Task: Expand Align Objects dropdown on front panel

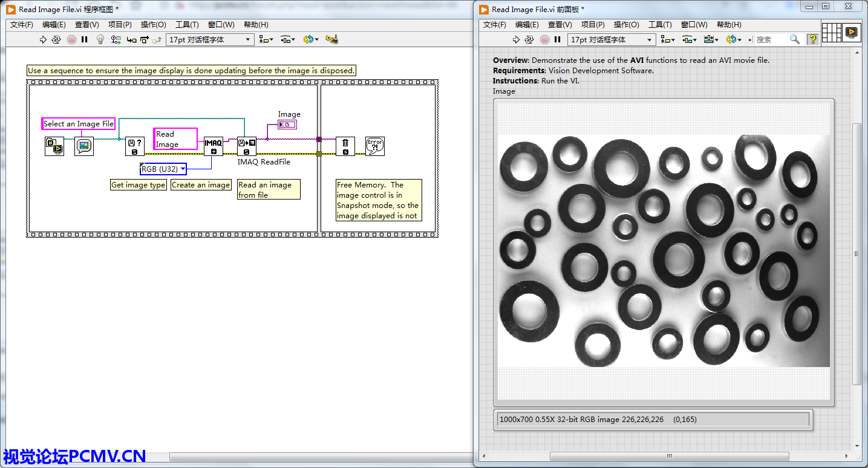Action: click(668, 40)
